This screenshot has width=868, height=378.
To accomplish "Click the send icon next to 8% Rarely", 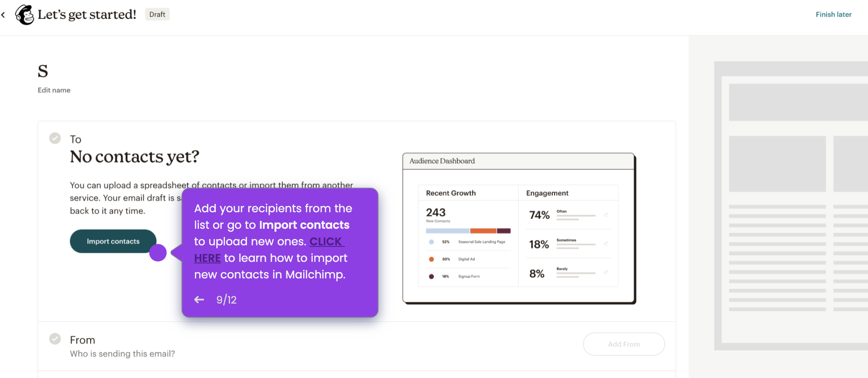I will 606,272.
